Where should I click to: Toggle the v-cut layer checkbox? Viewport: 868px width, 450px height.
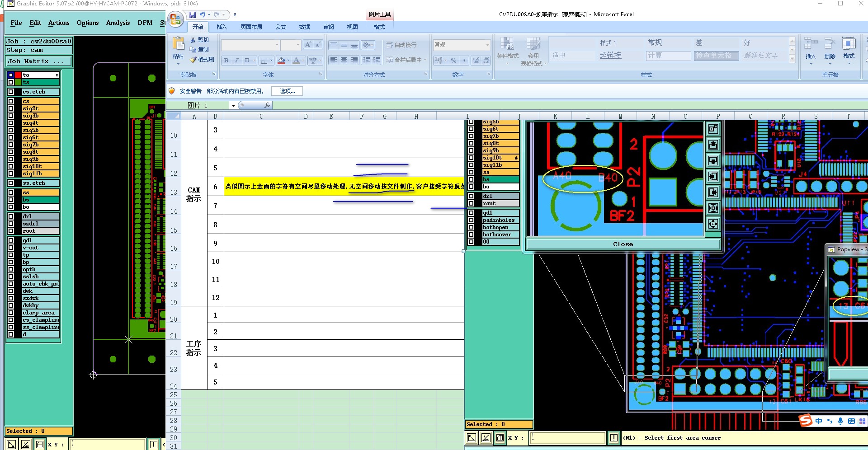click(11, 248)
